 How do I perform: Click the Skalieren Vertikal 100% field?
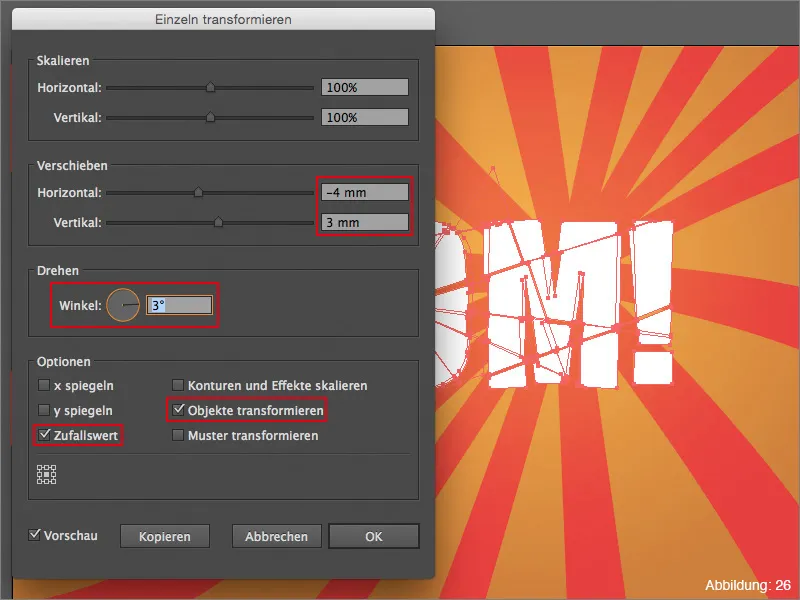tap(364, 117)
